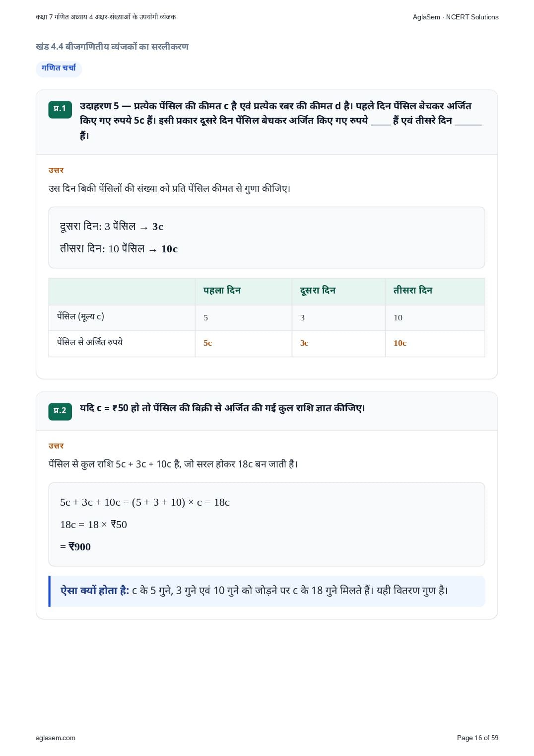Click the दूसरा दिन: 3 पेंसिल line

(112, 227)
